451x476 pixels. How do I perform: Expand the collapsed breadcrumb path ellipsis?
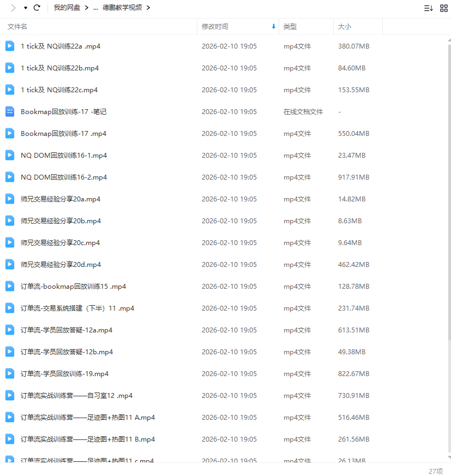pyautogui.click(x=96, y=8)
